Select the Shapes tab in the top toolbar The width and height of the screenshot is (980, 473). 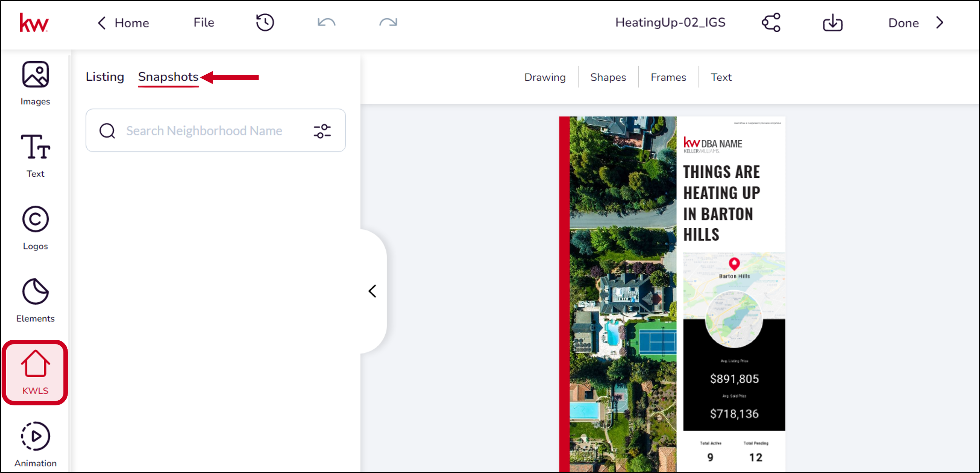608,77
